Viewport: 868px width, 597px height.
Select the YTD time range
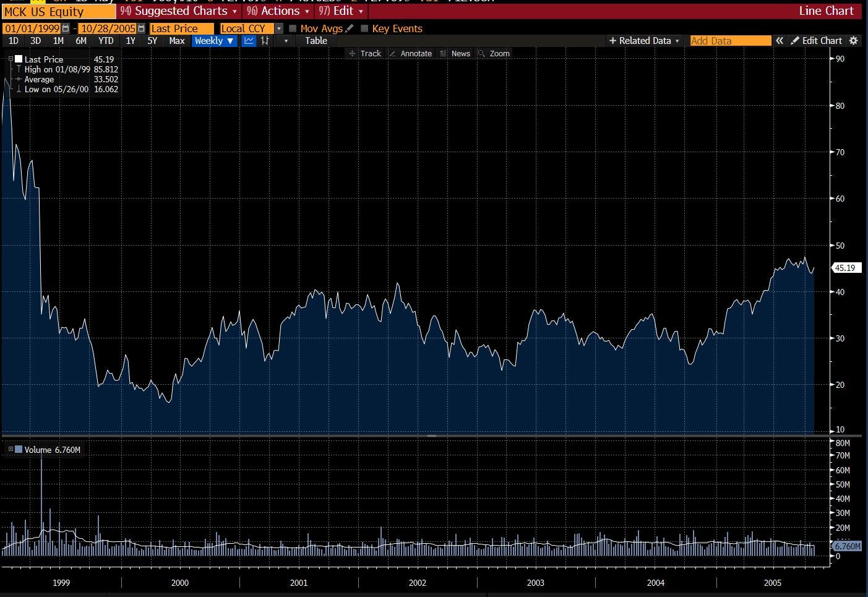pyautogui.click(x=106, y=41)
